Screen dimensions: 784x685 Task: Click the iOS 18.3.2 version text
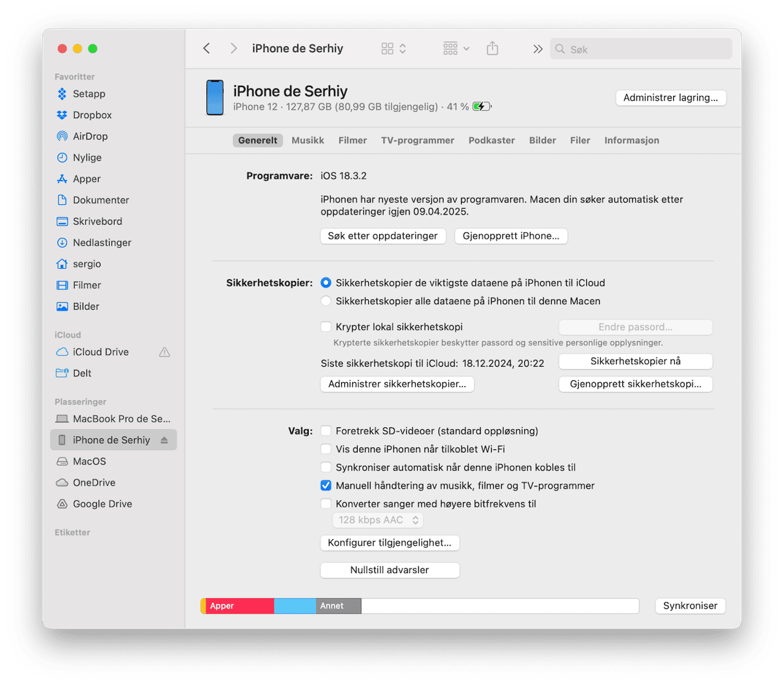[344, 176]
